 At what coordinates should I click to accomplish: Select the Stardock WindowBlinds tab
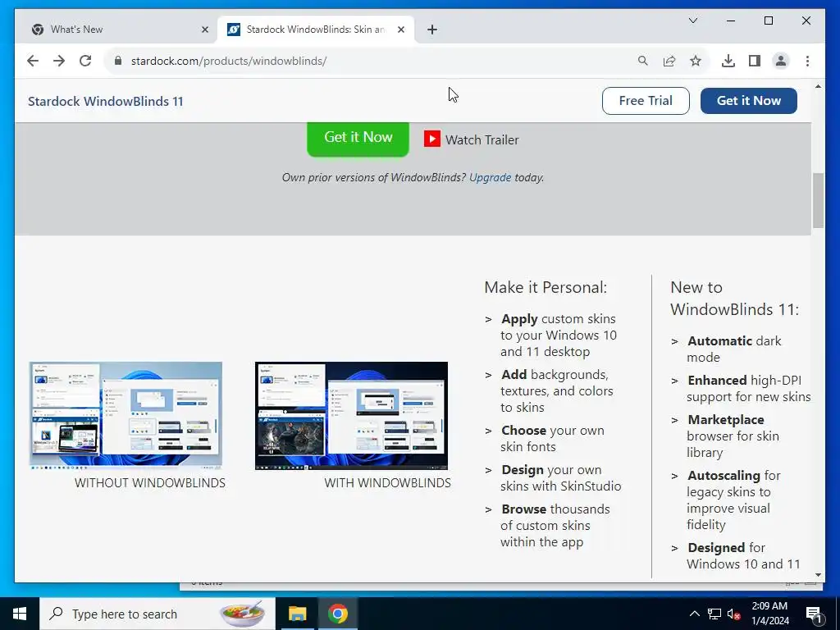click(x=314, y=30)
